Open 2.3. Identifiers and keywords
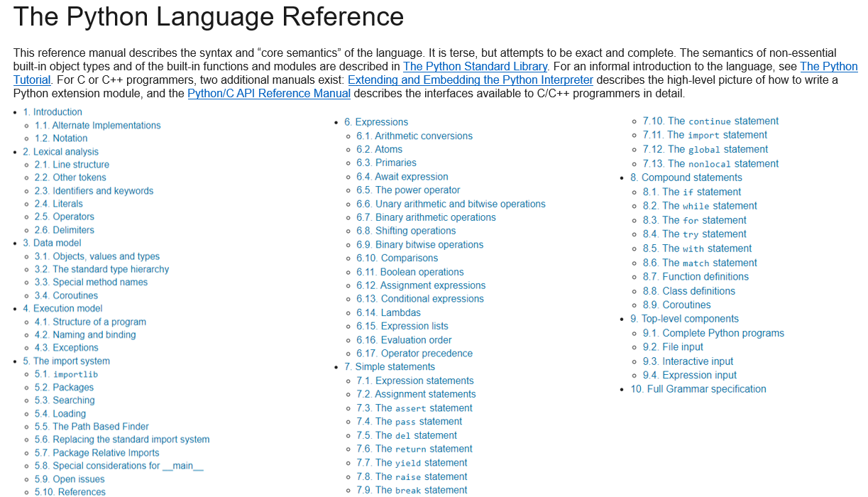This screenshot has height=497, width=868. coord(94,191)
